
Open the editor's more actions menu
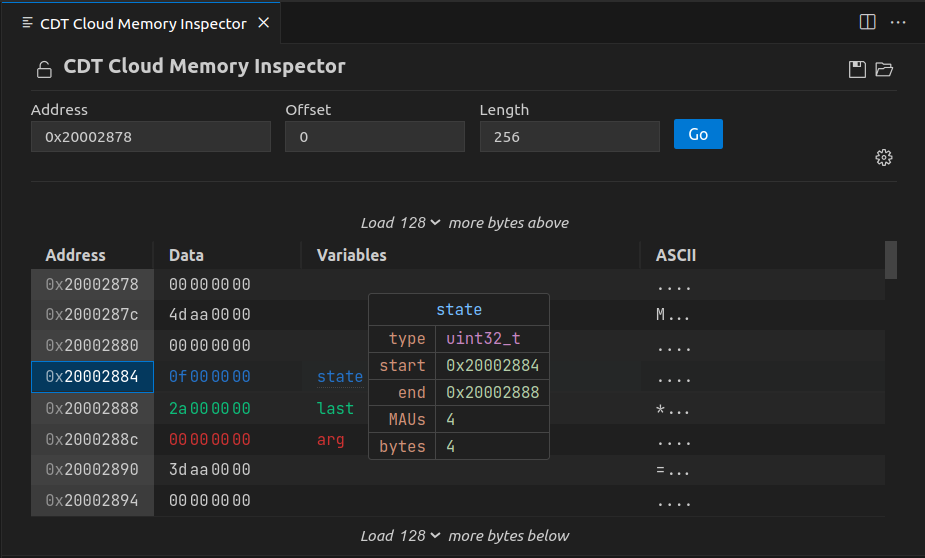(898, 22)
